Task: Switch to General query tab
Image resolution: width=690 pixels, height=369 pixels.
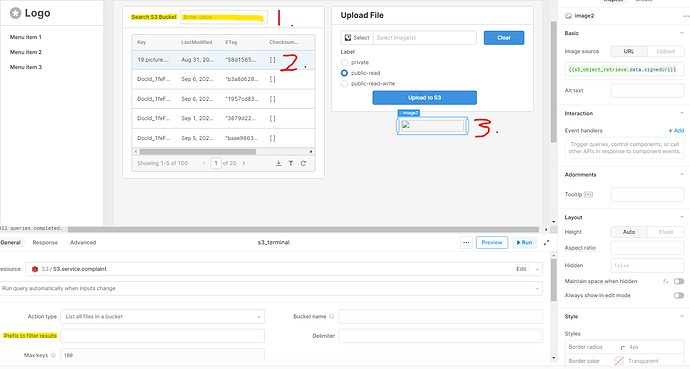Action: tap(11, 242)
